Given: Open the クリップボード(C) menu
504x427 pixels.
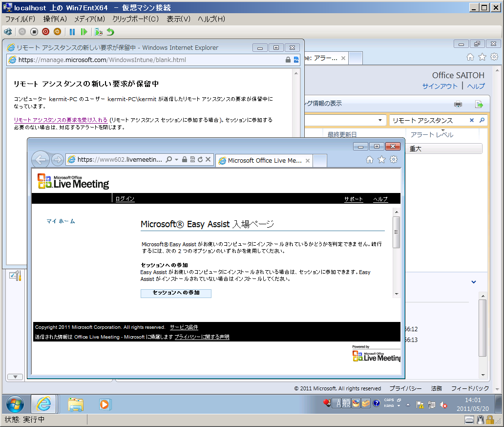Looking at the screenshot, I should [136, 19].
